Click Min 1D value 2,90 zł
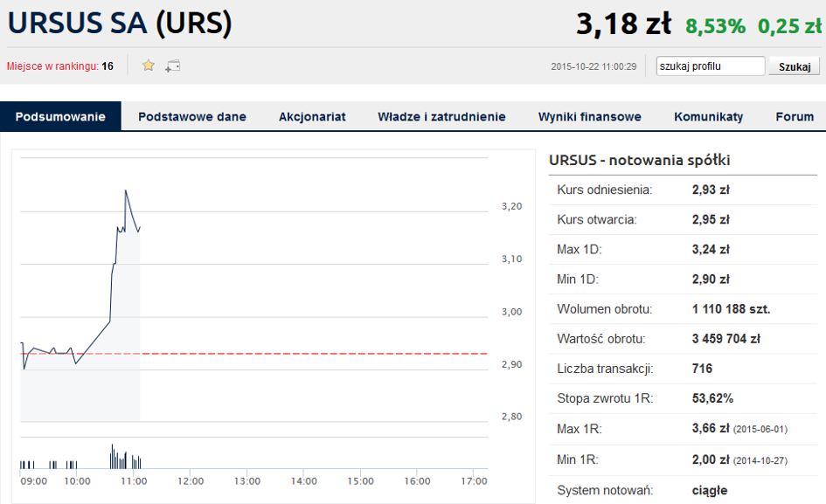This screenshot has width=826, height=504. [x=711, y=280]
